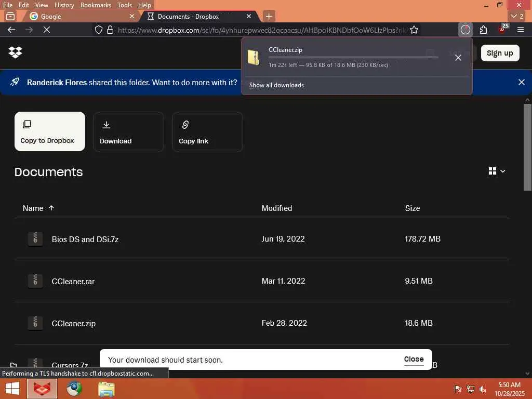Screen dimensions: 532x399
Task: Click the file icon for Bios DS and DSi.7z
Action: click(x=35, y=239)
